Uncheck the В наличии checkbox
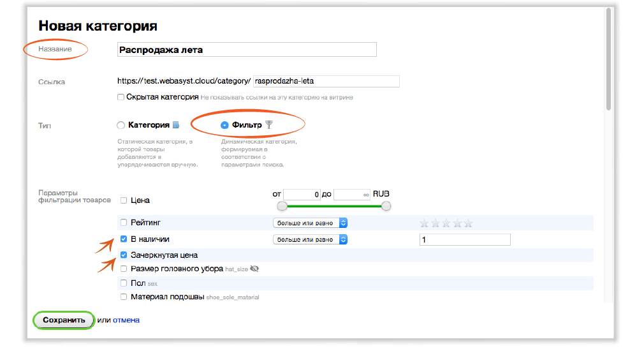644x351 pixels. click(124, 239)
